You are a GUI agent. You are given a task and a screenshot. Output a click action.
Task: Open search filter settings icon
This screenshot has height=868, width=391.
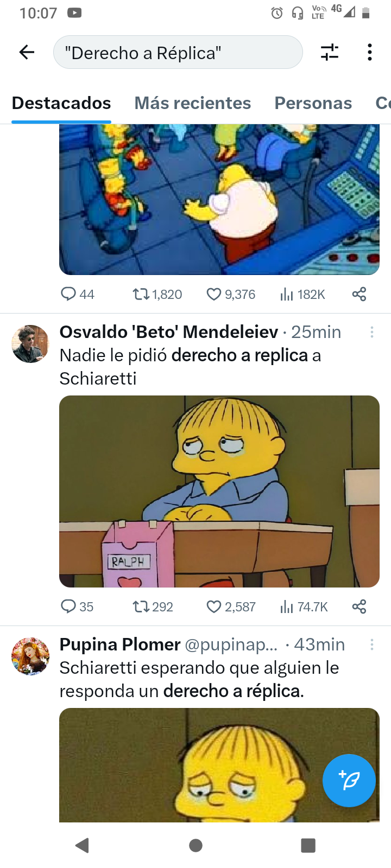point(330,52)
